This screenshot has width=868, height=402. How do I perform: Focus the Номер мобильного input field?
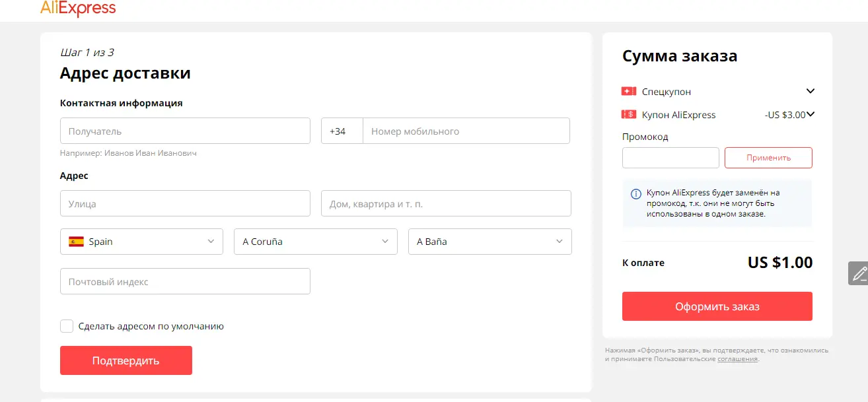pos(466,131)
